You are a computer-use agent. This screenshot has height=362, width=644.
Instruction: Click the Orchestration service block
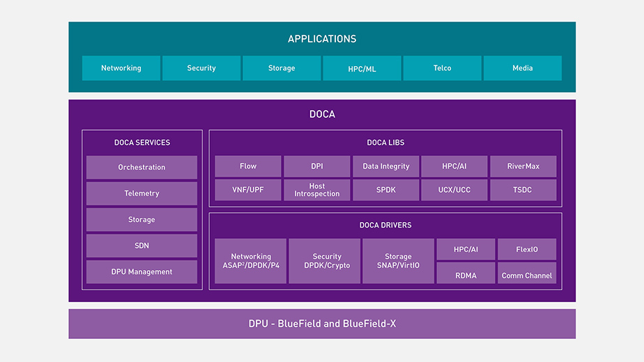tap(141, 167)
